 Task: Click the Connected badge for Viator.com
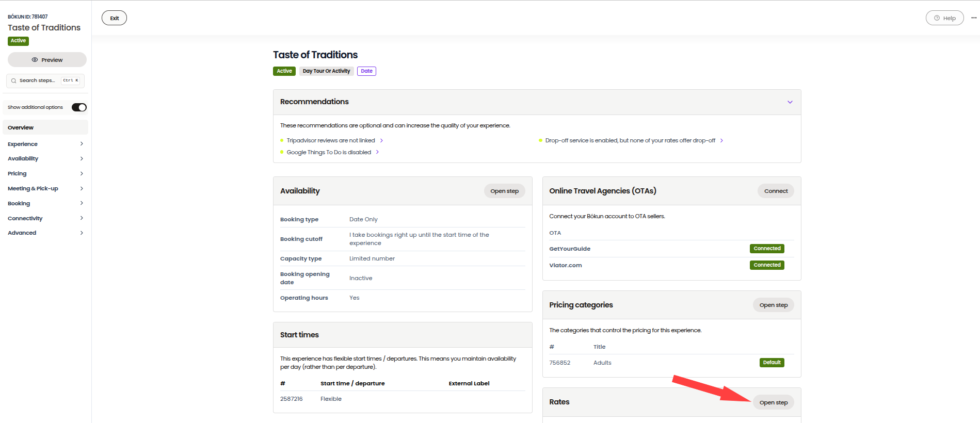point(767,265)
